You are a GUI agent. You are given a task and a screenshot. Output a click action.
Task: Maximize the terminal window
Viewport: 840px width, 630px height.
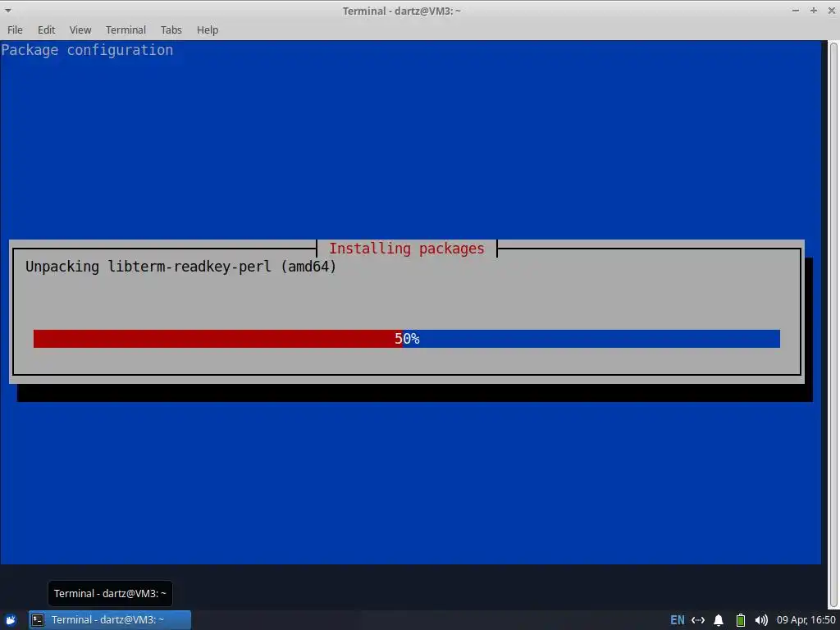tap(814, 10)
